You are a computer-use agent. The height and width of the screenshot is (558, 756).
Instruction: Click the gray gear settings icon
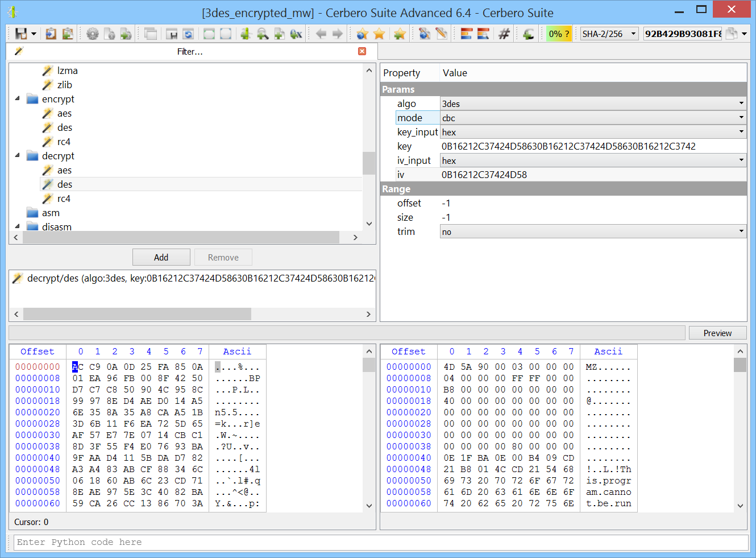point(93,34)
